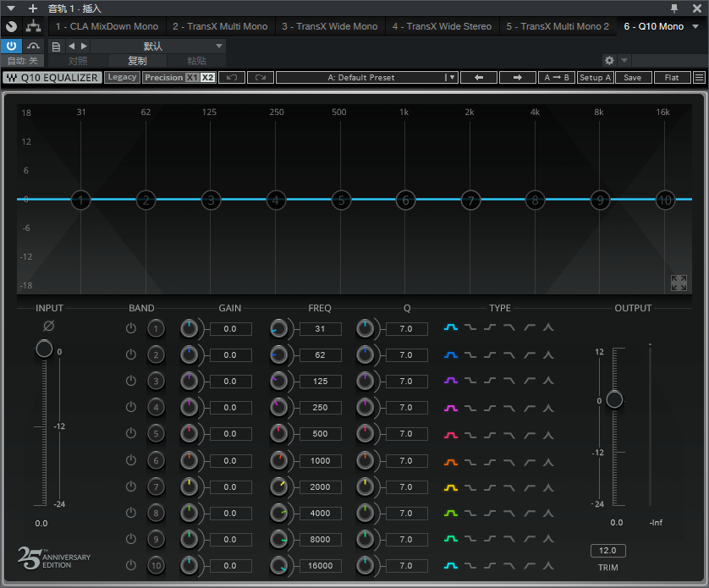Toggle the plugin active power button
Screen dimensions: 709x588
(11, 46)
